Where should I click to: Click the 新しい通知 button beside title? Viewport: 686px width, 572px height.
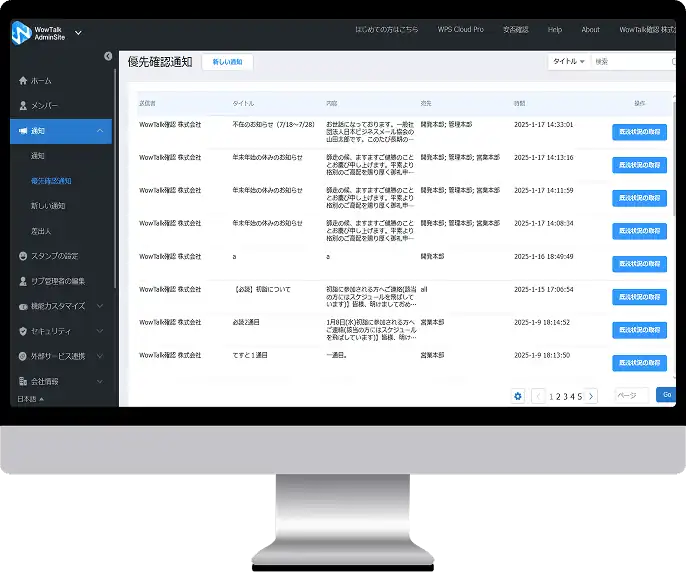pos(228,62)
